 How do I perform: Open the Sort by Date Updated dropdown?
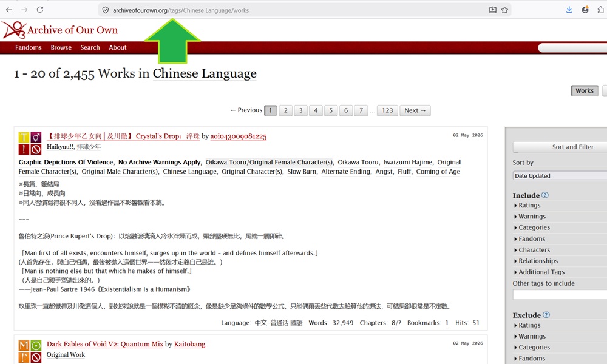560,175
